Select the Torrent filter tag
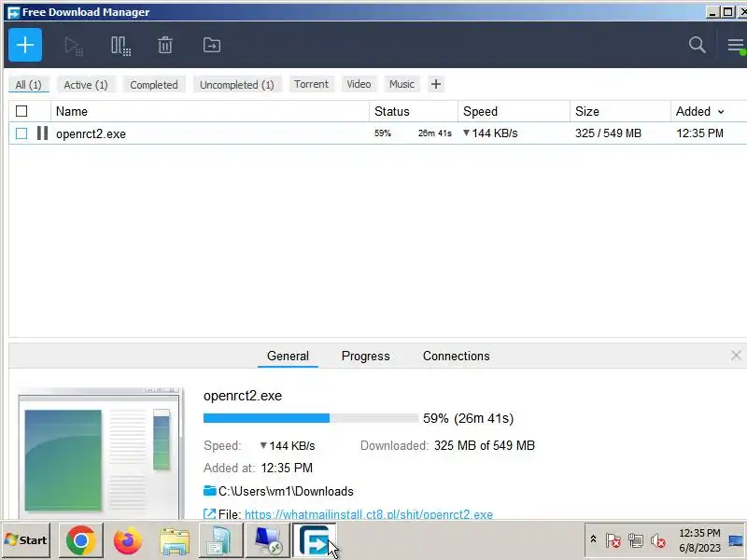Screen dimensions: 747x560 point(311,84)
